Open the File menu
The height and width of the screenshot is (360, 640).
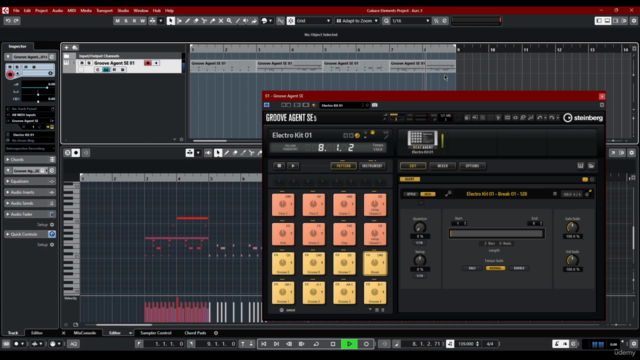coord(16,11)
